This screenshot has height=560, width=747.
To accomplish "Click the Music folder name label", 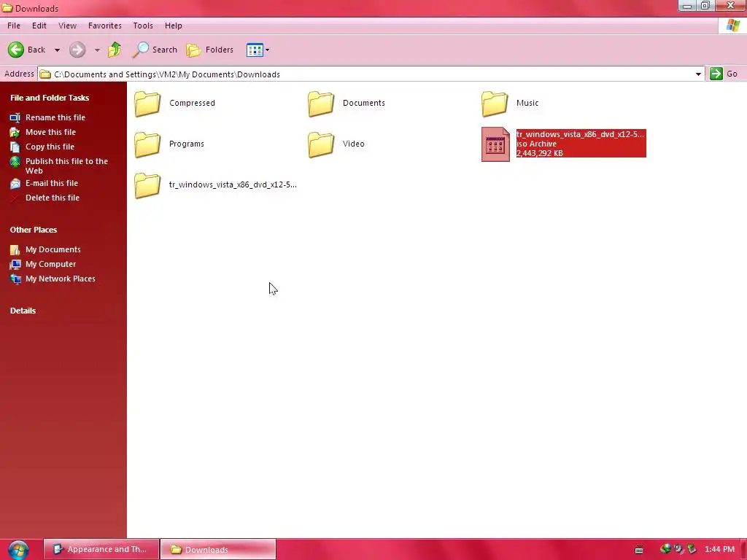I will (x=527, y=104).
